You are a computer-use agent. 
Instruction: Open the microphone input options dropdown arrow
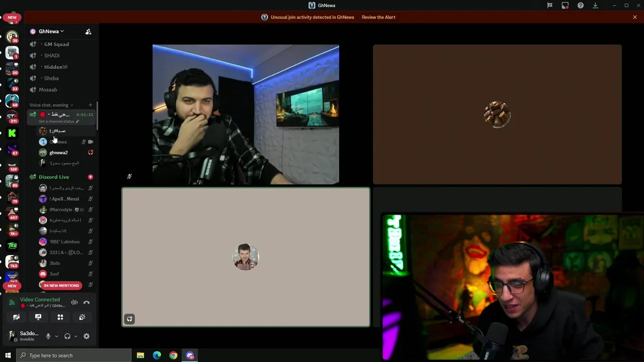tap(56, 336)
